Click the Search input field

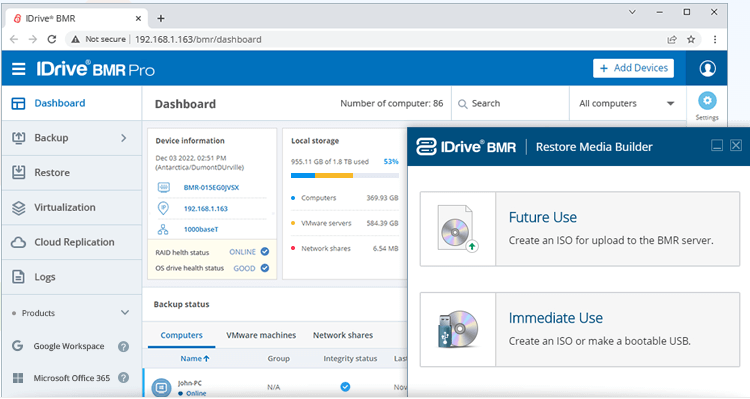[x=510, y=103]
